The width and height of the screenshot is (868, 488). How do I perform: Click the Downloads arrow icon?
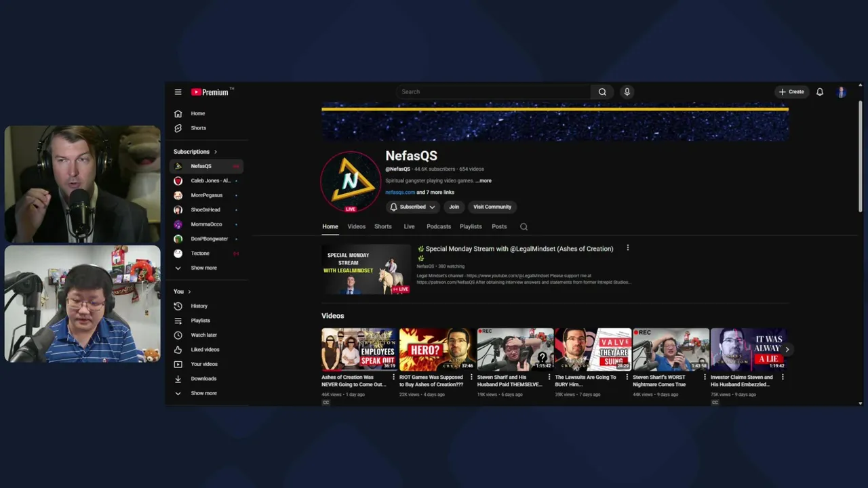[178, 379]
